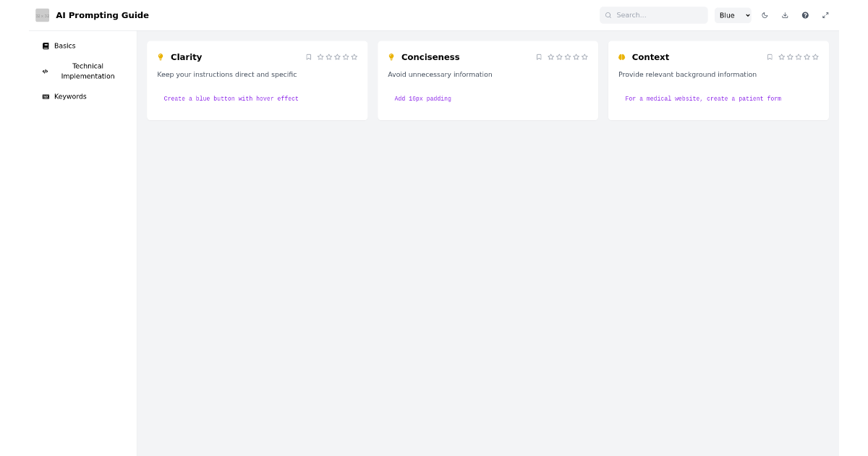Click the AI Prompting Guide logo icon
Screen dimensions: 868x456
(42, 14)
